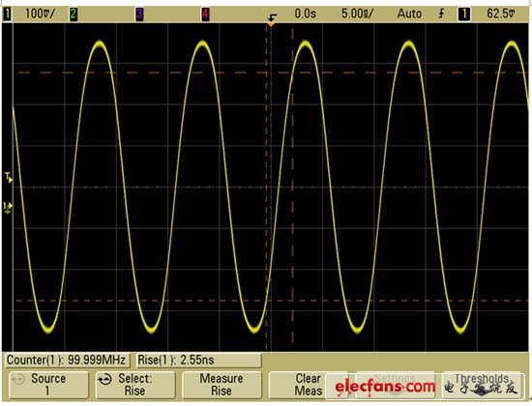Select purple channel 3 indicator
The height and width of the screenshot is (406, 532).
pos(139,14)
